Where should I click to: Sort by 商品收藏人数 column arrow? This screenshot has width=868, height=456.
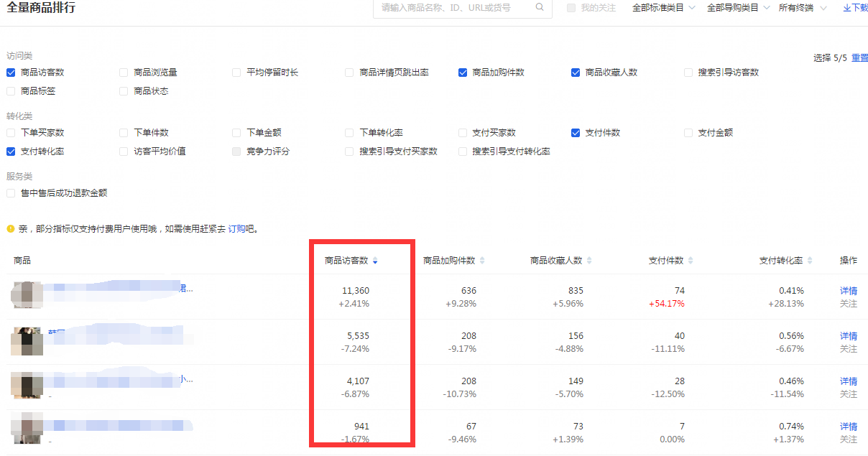[589, 261]
